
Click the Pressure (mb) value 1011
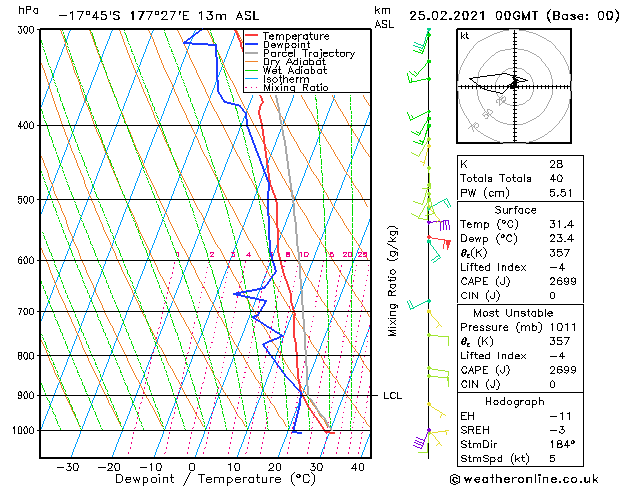pos(563,327)
